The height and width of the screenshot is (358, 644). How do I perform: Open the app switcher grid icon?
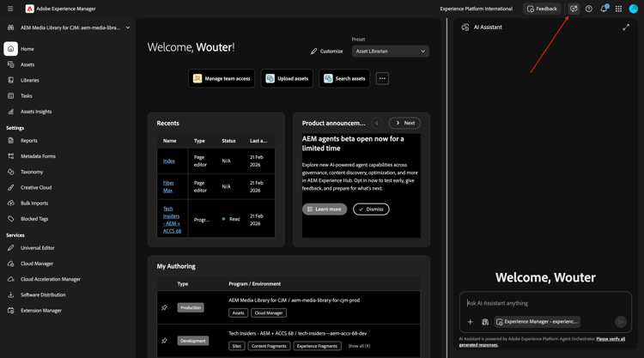[618, 9]
